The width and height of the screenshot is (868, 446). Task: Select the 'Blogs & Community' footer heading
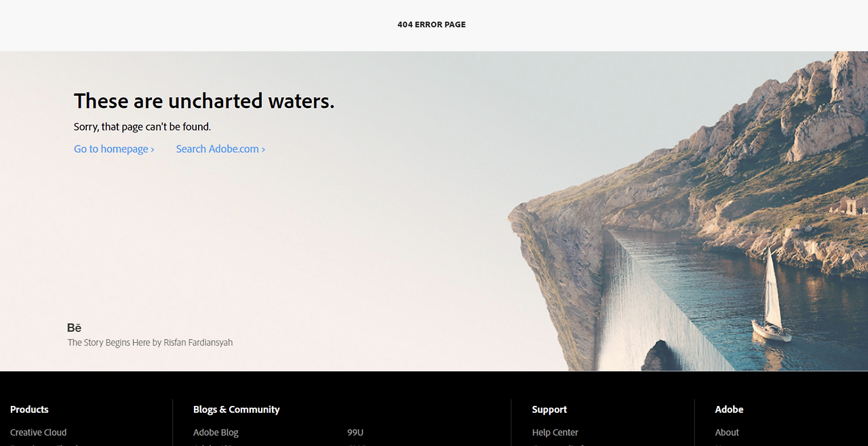[237, 409]
